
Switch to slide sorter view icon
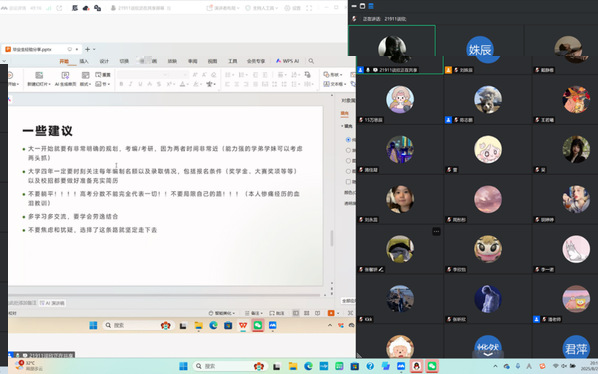pyautogui.click(x=307, y=313)
